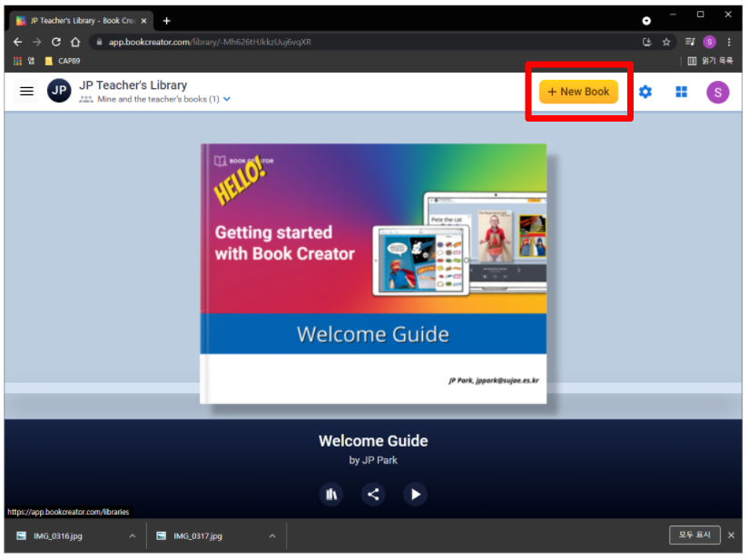Click the move to library icon
Screen dimensions: 748x560
pyautogui.click(x=331, y=494)
